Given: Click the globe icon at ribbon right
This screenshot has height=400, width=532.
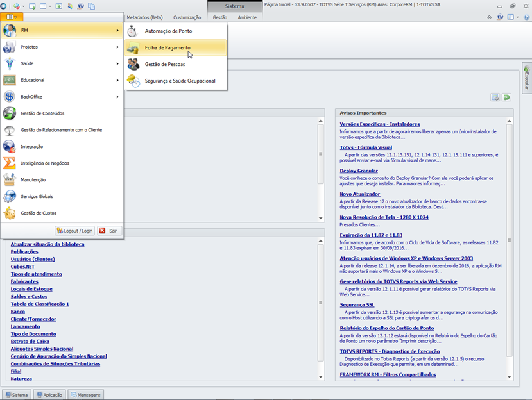Looking at the screenshot, I should coord(500,17).
